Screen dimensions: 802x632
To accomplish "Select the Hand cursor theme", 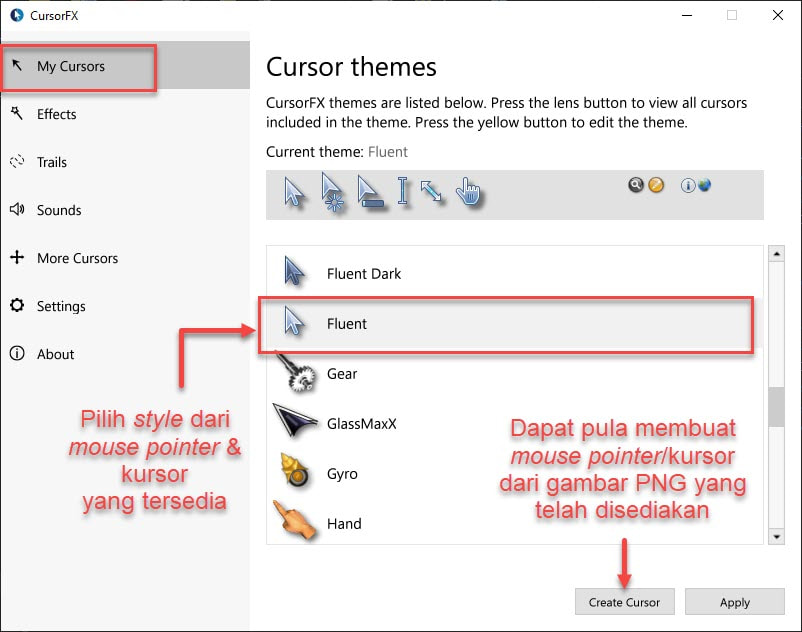I will (x=515, y=524).
